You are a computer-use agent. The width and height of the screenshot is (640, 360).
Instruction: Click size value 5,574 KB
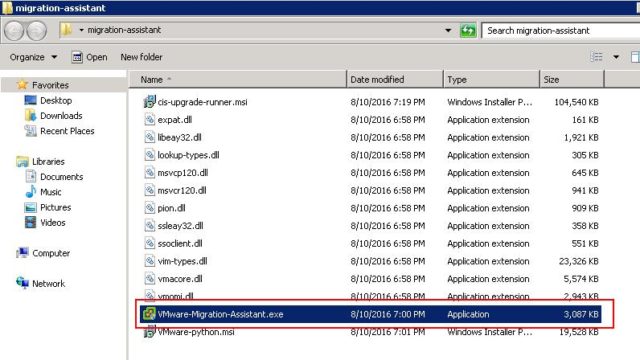pyautogui.click(x=581, y=279)
